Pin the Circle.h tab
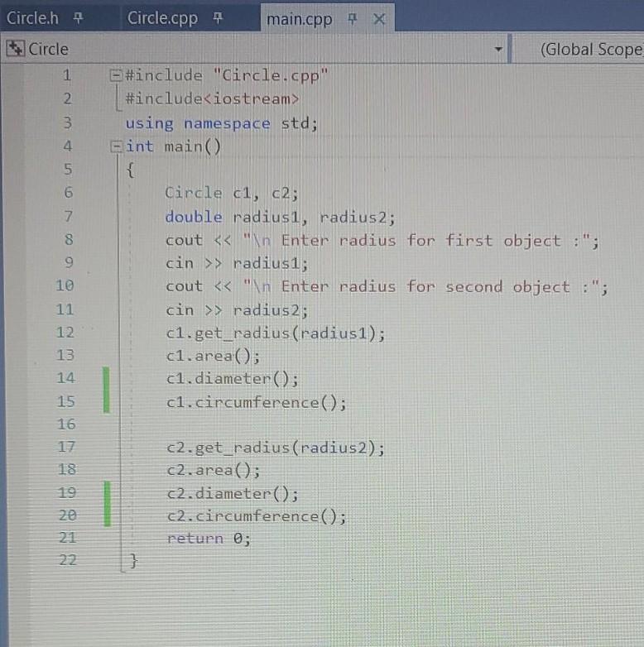Viewport: 644px width, 647px height. click(x=78, y=17)
